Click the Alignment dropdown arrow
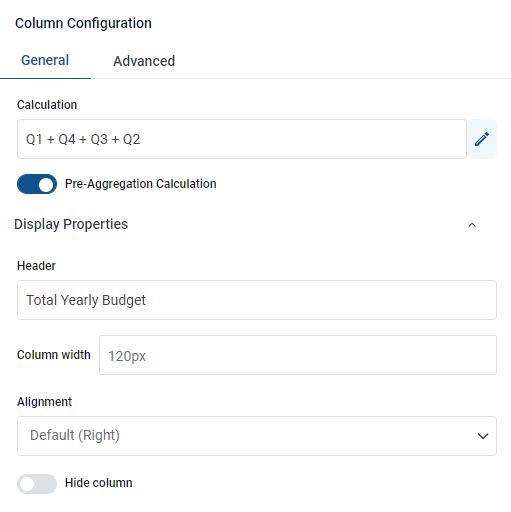 [x=483, y=436]
